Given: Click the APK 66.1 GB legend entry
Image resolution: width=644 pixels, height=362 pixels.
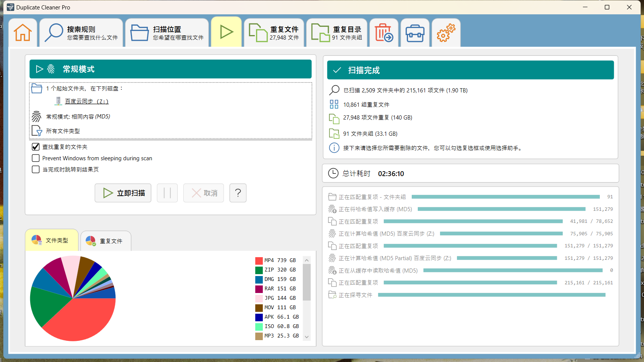Looking at the screenshot, I should 277,317.
